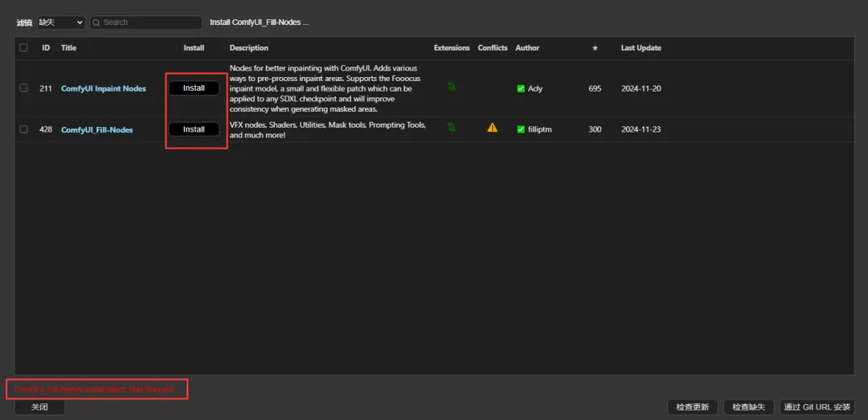Sort by the Last Update column header
Viewport: 868px width, 420px height.
(x=641, y=48)
